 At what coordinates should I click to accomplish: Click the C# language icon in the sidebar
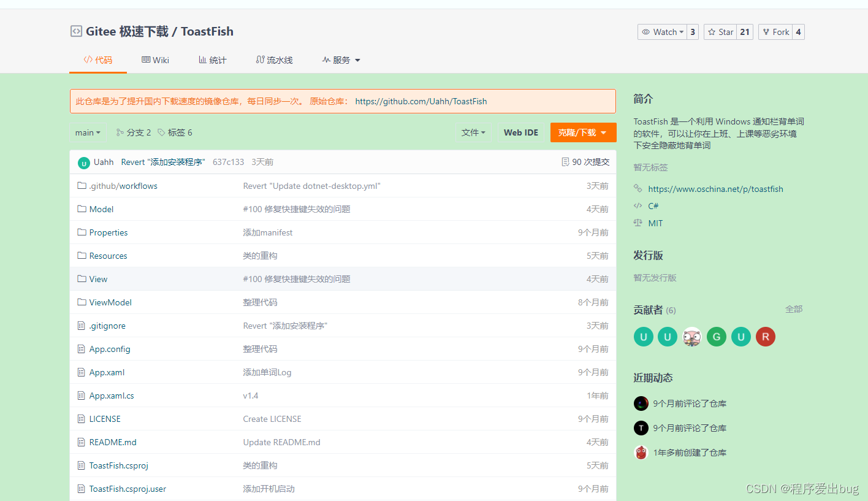coord(638,205)
